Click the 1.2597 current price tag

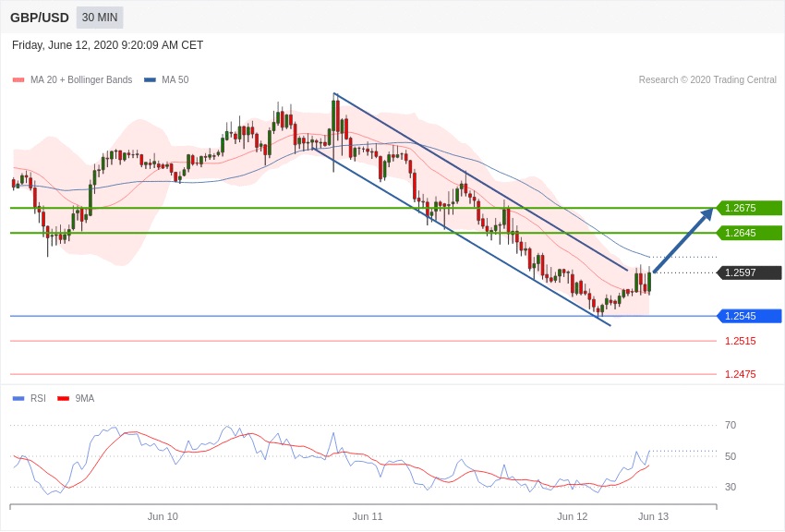749,272
